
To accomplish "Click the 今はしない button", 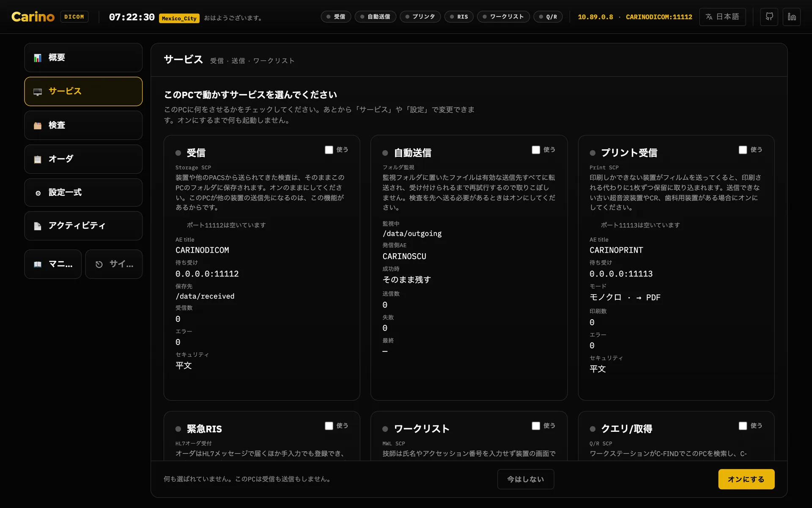I will coord(526,479).
